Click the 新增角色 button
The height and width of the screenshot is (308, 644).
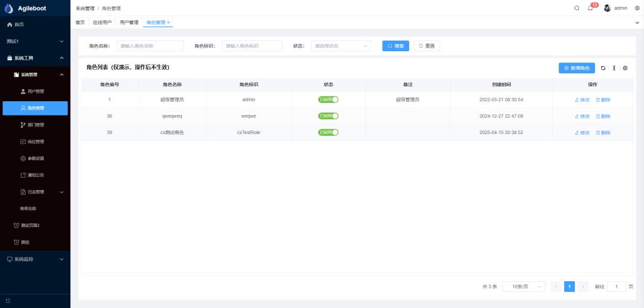[577, 69]
